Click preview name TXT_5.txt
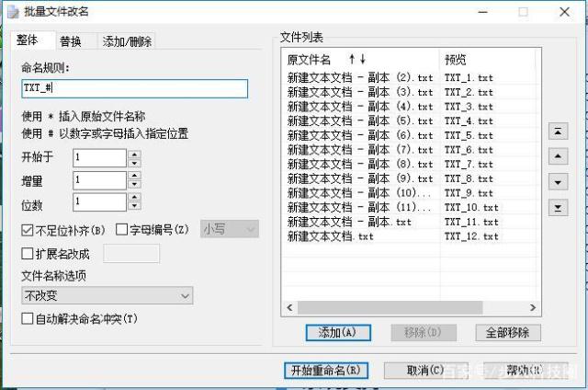Screen dimensions: 588x390 (469, 135)
